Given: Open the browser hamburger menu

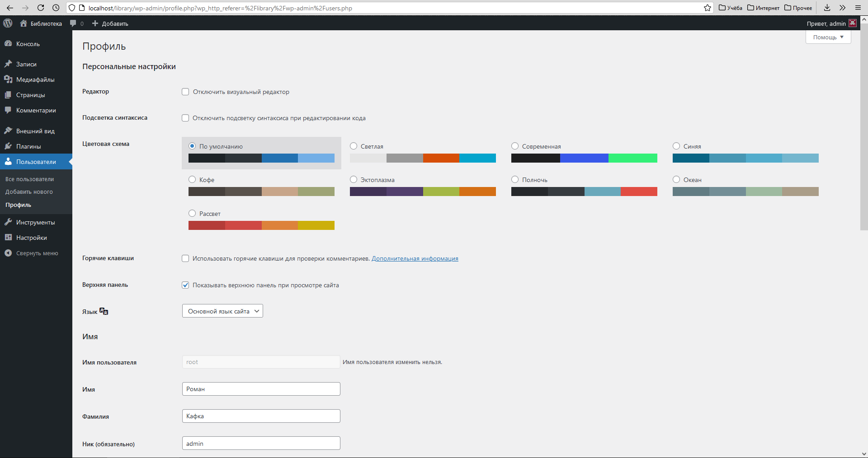Looking at the screenshot, I should click(x=858, y=8).
